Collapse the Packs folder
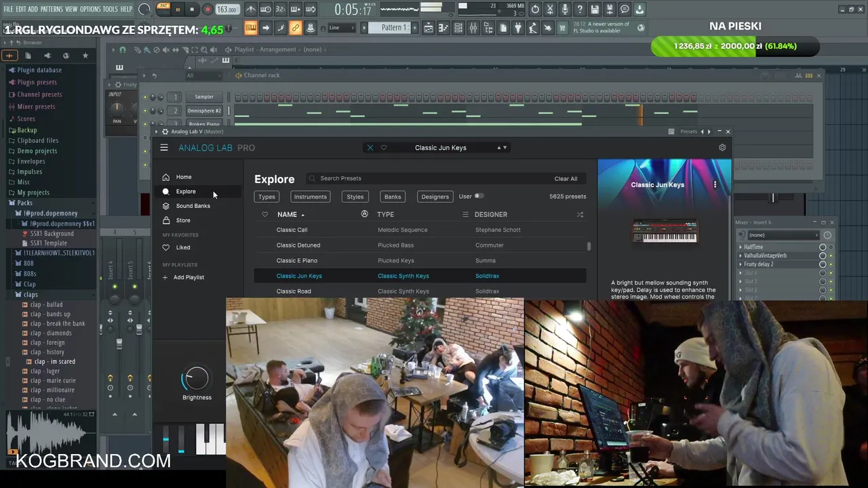The image size is (868, 488). [24, 203]
